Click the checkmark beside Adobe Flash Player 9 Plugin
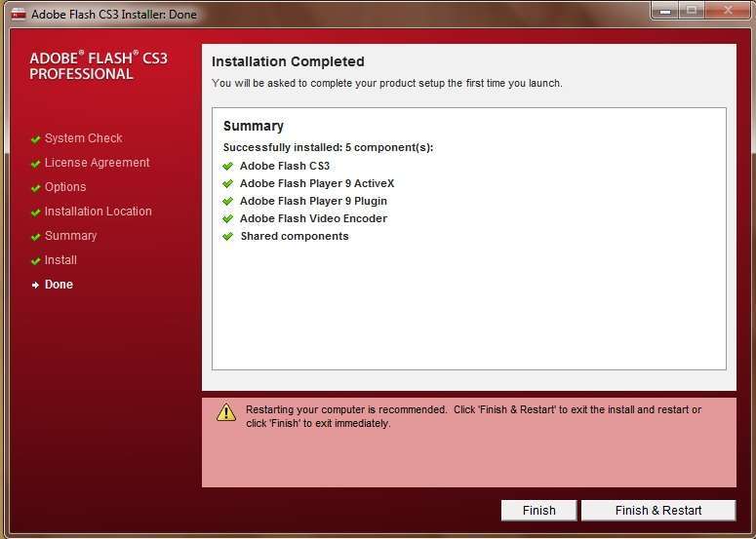Image resolution: width=756 pixels, height=539 pixels. pos(227,201)
